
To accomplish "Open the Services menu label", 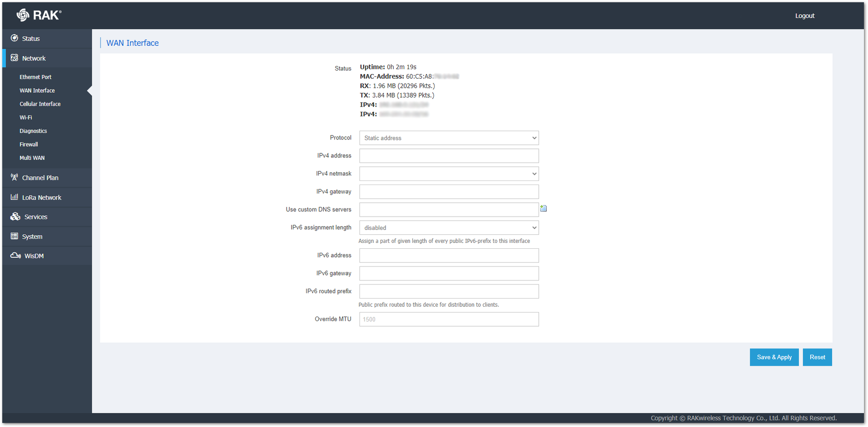I will 36,217.
